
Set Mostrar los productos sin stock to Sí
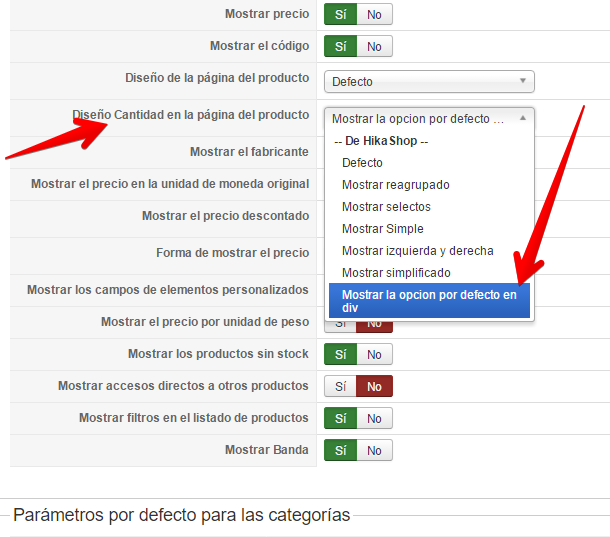click(340, 354)
